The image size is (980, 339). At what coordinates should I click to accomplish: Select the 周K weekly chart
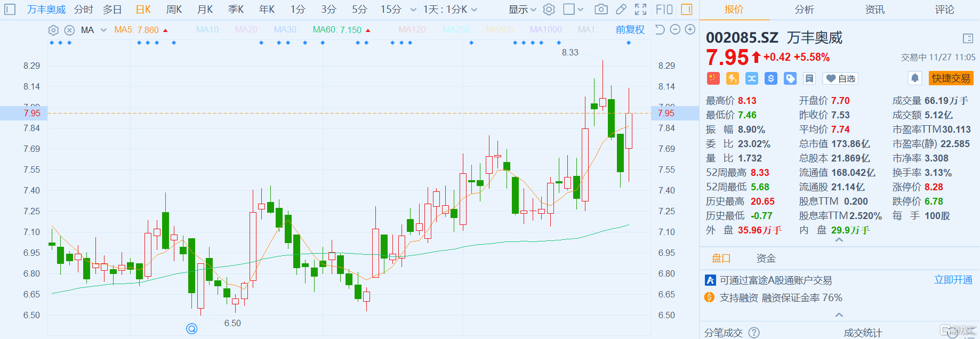pos(174,10)
